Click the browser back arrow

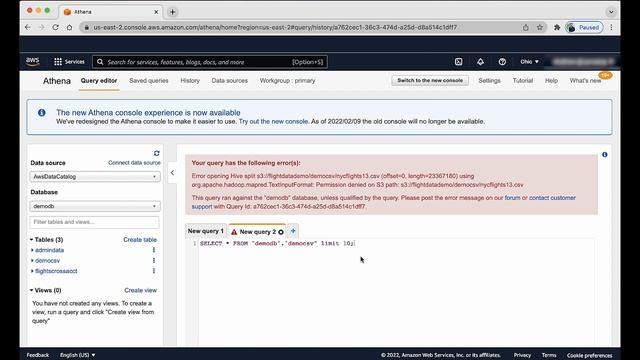pos(27,27)
